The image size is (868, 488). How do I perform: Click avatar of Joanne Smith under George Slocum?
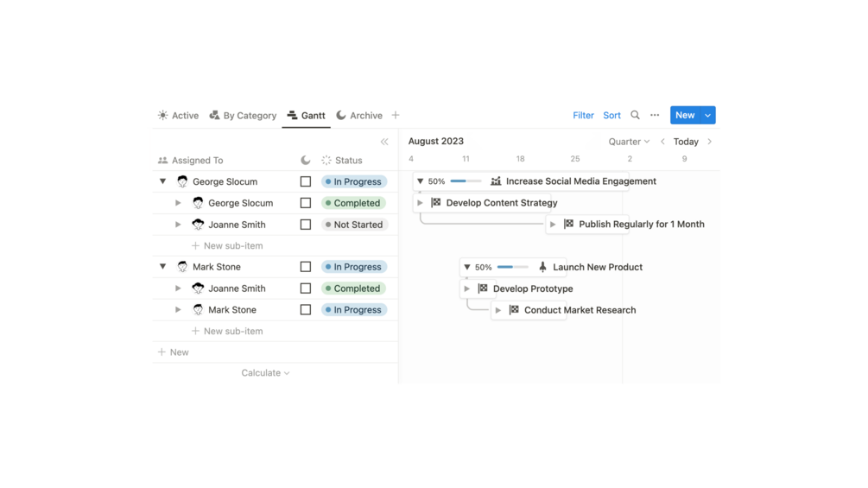pyautogui.click(x=198, y=225)
